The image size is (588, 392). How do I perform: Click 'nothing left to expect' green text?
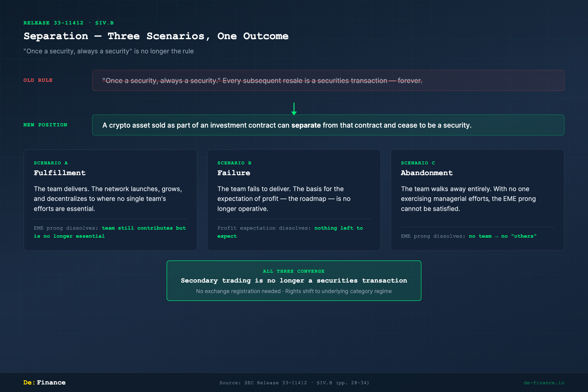coord(338,228)
